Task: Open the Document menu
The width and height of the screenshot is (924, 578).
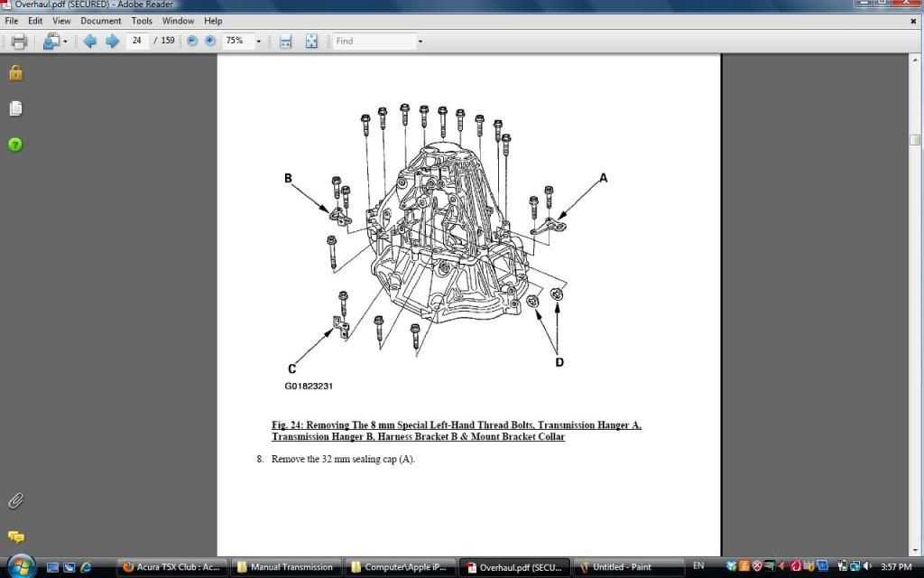Action: point(101,21)
